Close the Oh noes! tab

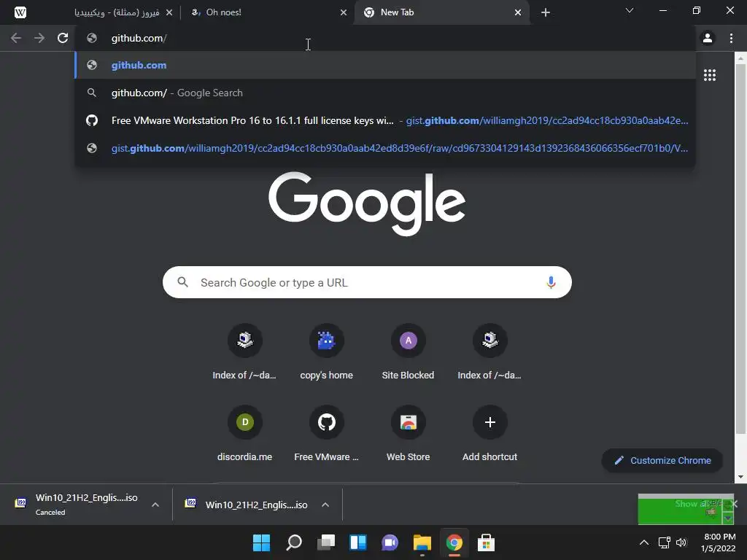(x=344, y=12)
